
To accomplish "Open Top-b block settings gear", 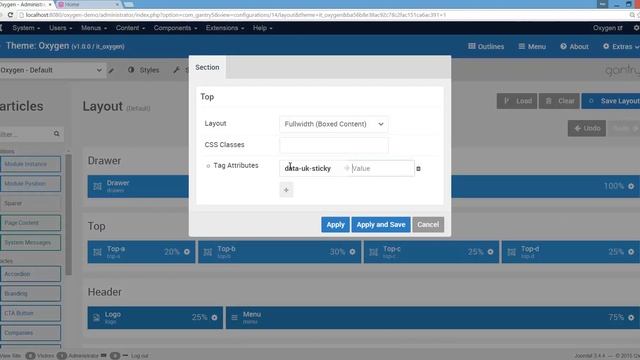I will click(352, 252).
